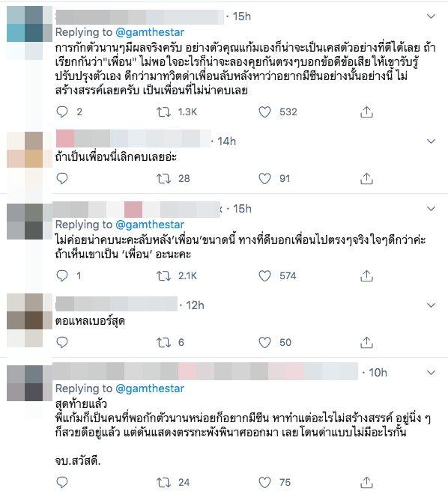The height and width of the screenshot is (497, 448).
Task: Retweet the 14h reply with 28 retweets
Action: [x=164, y=178]
